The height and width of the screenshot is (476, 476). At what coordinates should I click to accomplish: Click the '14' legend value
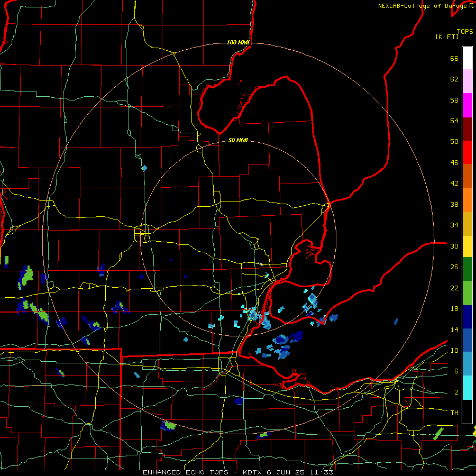click(454, 329)
